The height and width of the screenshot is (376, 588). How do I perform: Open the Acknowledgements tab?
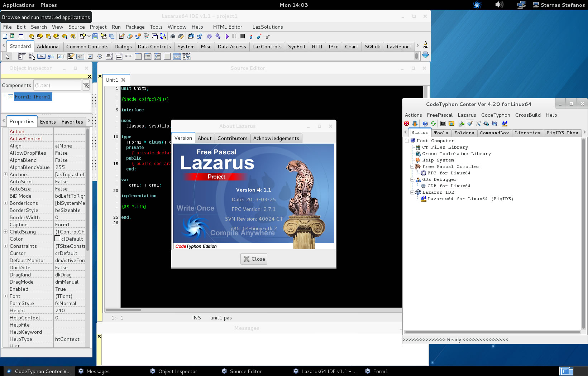pyautogui.click(x=276, y=138)
